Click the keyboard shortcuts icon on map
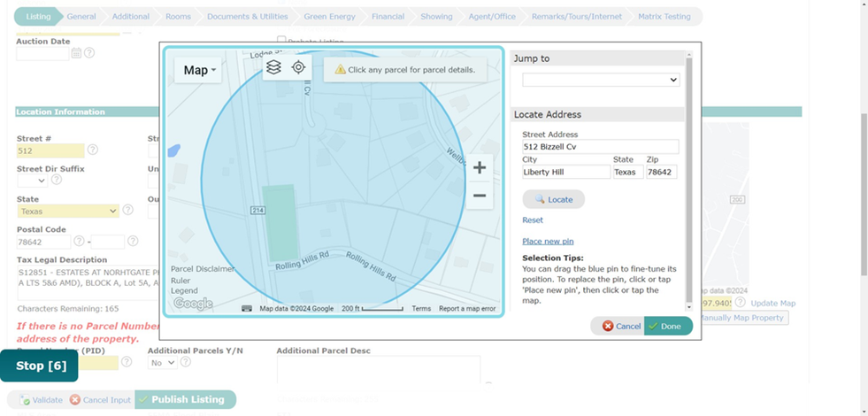This screenshot has height=416, width=868. (247, 309)
